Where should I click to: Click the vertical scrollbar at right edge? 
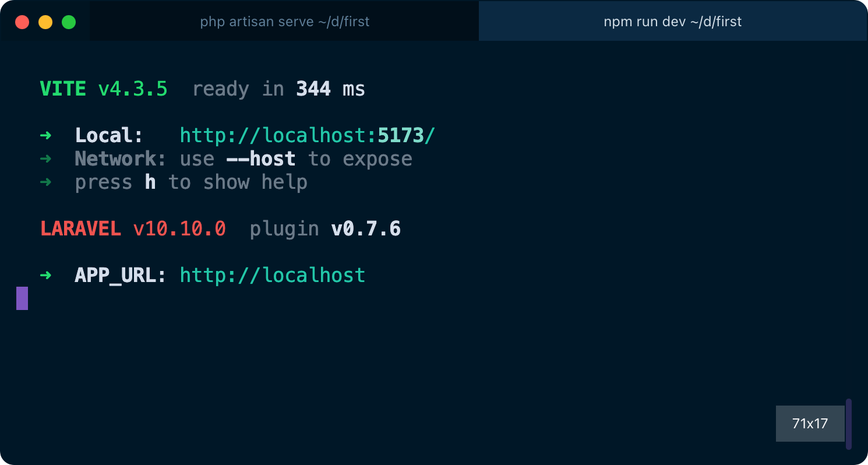pos(849,424)
